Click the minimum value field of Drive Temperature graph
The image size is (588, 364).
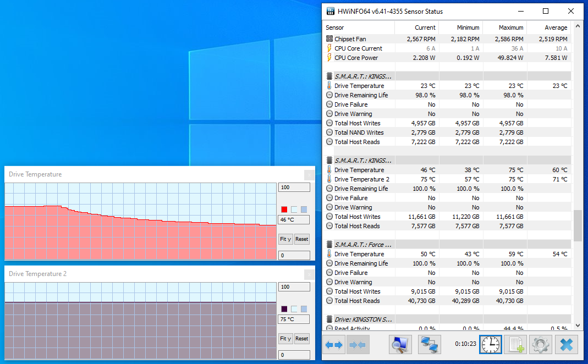click(x=294, y=255)
